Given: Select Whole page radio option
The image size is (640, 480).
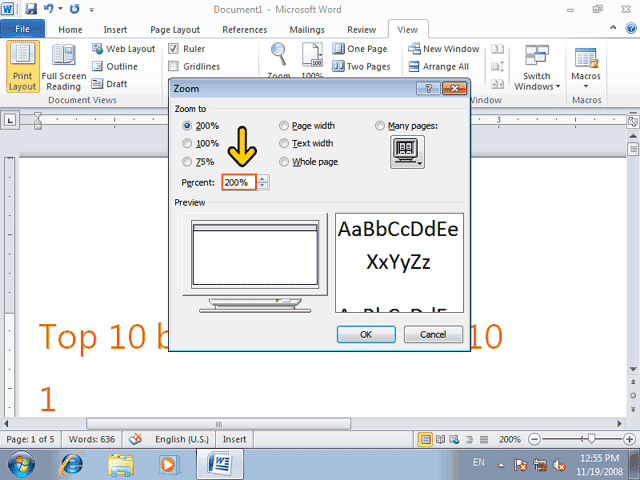Looking at the screenshot, I should pos(284,162).
